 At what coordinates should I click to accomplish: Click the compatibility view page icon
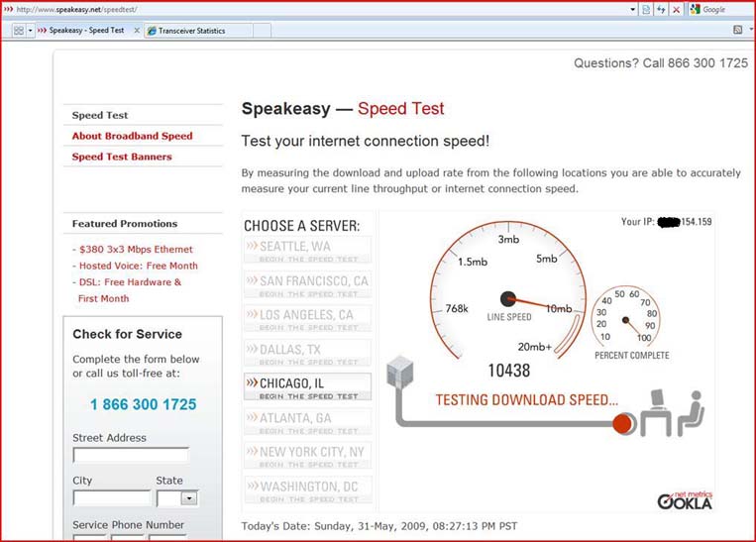tap(646, 10)
